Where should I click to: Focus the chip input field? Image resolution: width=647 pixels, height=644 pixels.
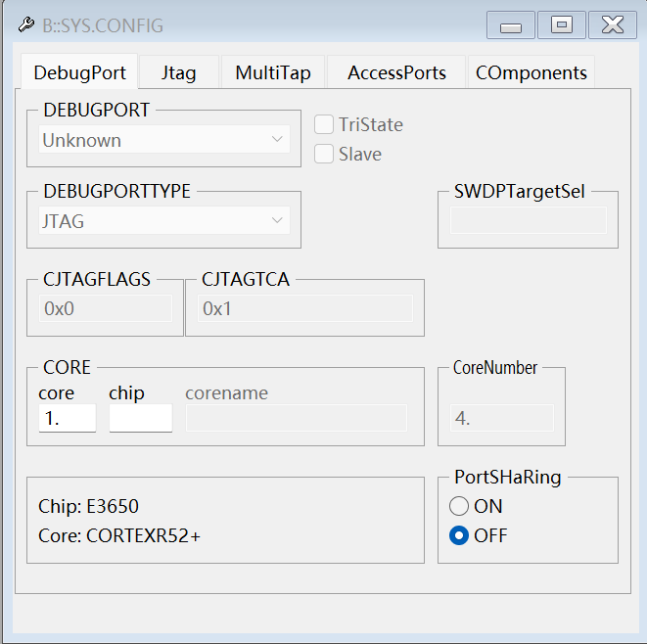(x=140, y=418)
